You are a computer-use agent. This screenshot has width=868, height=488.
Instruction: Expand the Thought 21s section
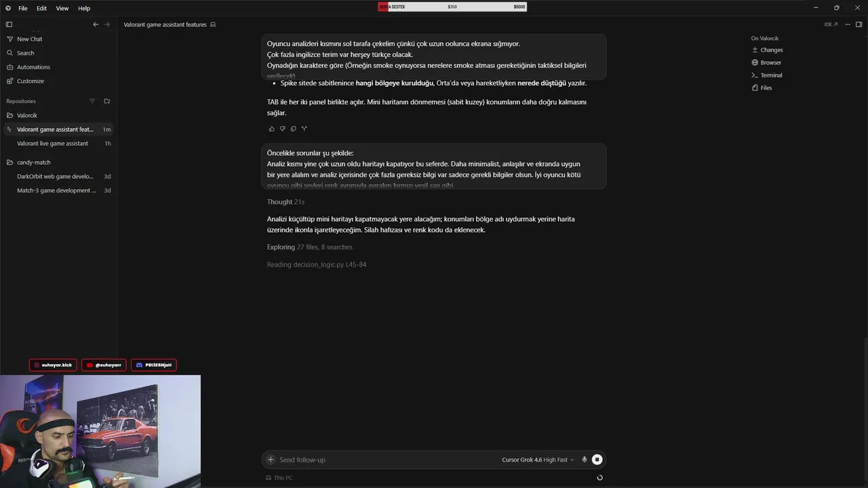(x=285, y=202)
